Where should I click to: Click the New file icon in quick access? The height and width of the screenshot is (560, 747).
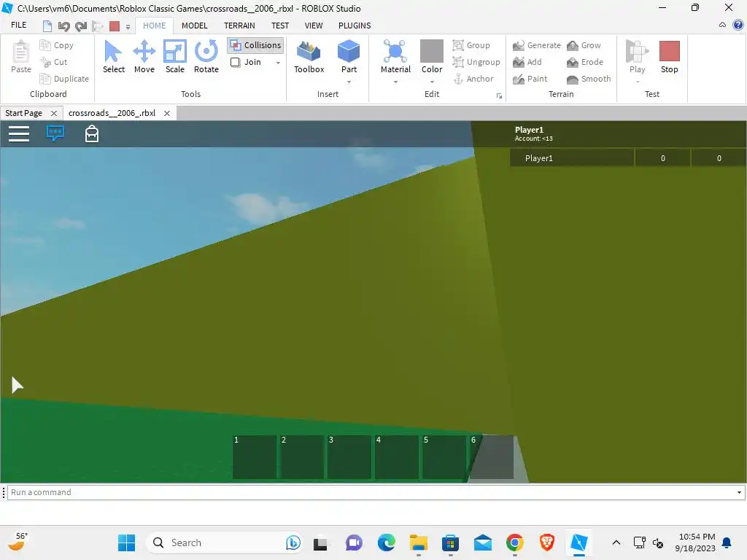pyautogui.click(x=47, y=26)
